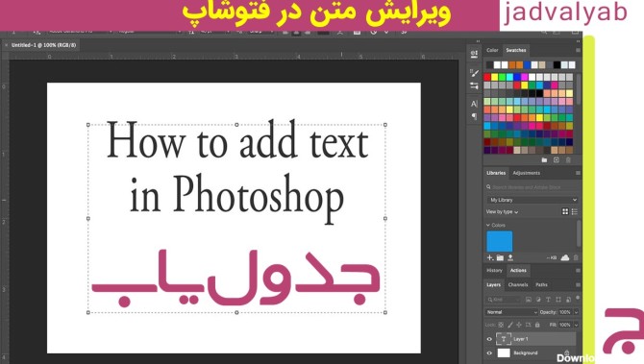Open Actions panel menu icon
The image size is (644, 364).
click(578, 271)
